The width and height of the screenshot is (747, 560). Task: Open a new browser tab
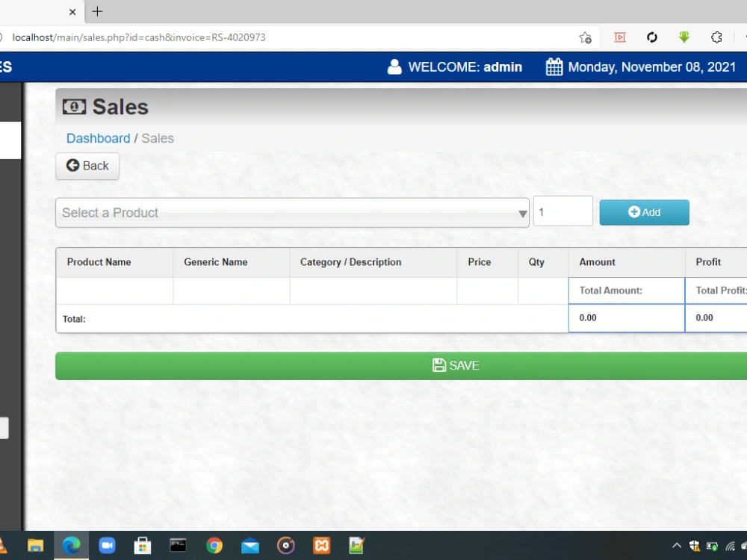tap(97, 11)
